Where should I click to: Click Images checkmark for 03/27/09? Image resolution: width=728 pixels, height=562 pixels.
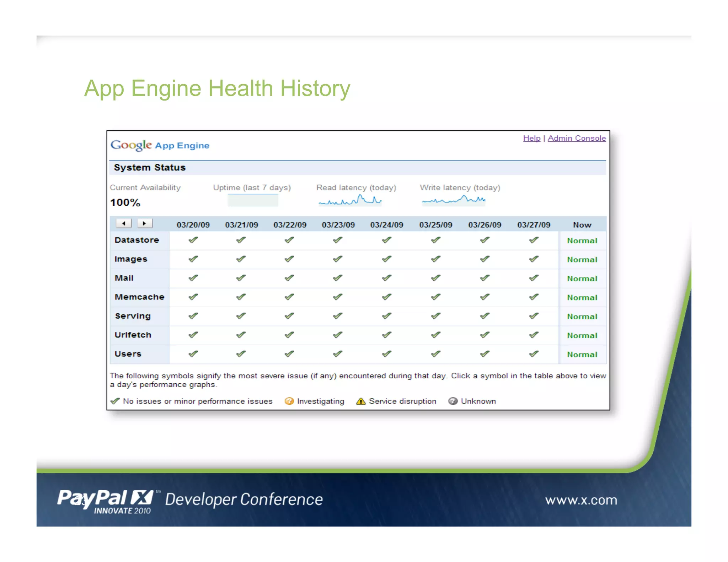534,259
